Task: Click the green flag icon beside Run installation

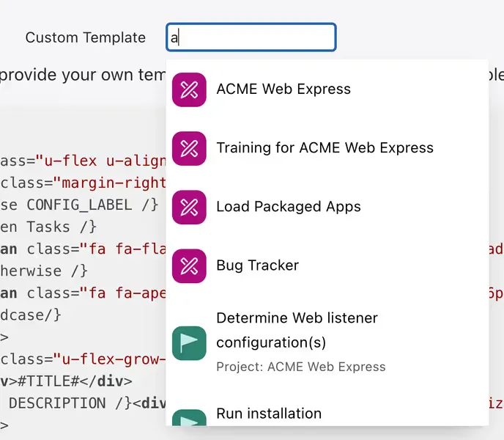Action: coord(189,418)
